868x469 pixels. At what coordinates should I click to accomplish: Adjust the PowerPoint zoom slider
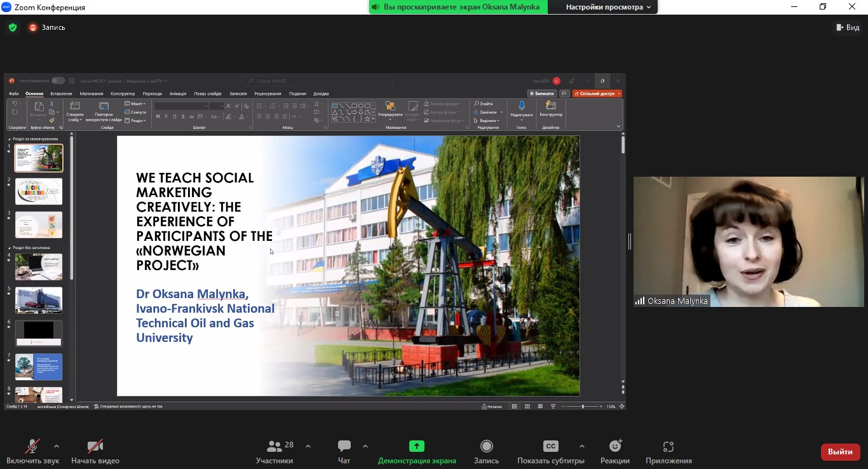tap(583, 407)
